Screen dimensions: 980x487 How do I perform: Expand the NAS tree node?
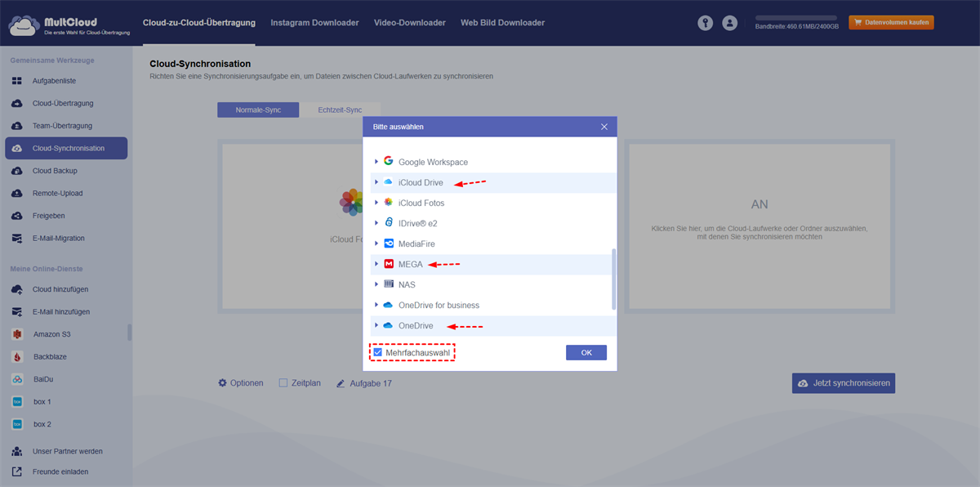[x=376, y=284]
